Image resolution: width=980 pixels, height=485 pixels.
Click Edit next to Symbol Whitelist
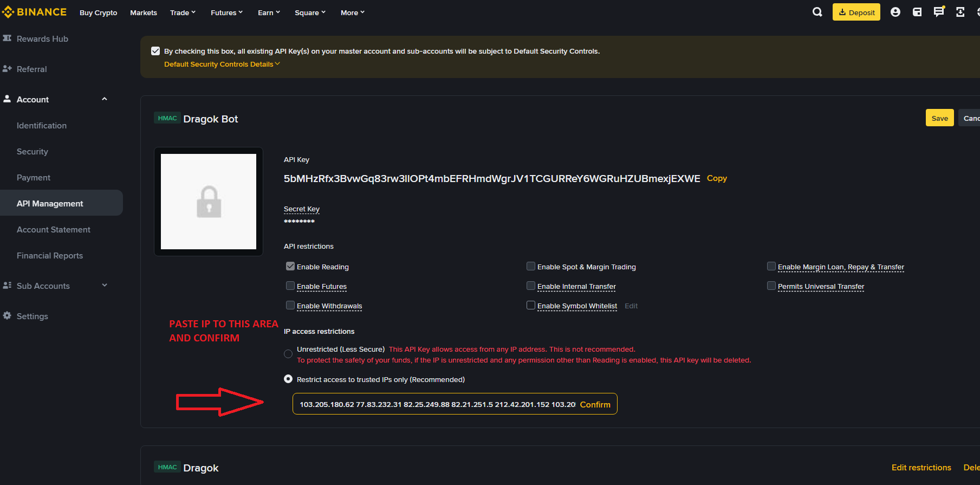631,306
